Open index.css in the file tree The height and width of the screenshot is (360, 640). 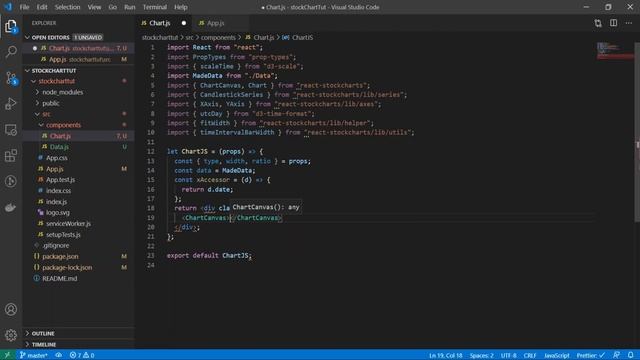click(58, 191)
